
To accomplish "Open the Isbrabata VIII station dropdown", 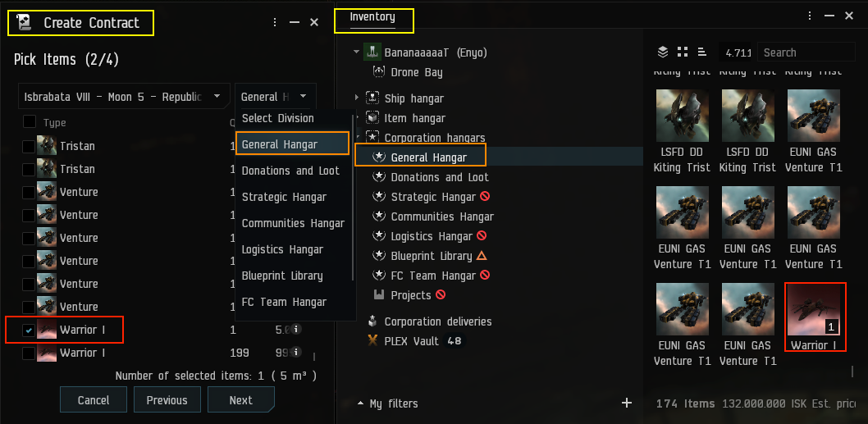I will pos(123,97).
